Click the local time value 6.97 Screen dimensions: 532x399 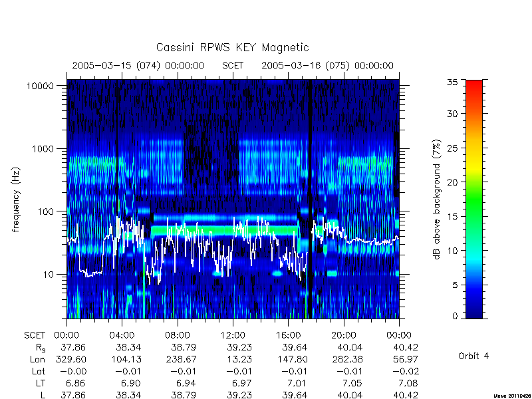[241, 383]
